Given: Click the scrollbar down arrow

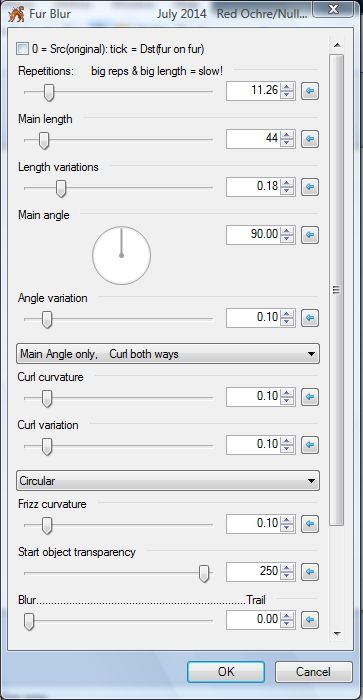Looking at the screenshot, I should 337,633.
